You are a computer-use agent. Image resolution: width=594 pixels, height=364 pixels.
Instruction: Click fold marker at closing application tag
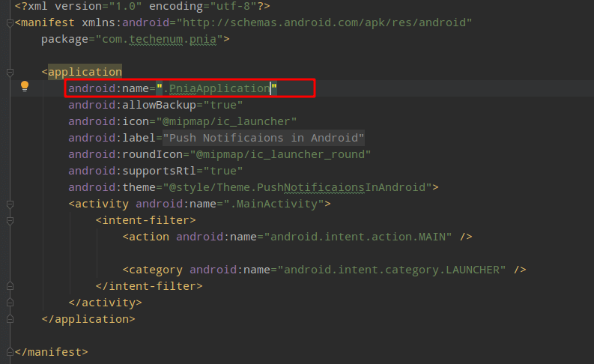(10, 319)
